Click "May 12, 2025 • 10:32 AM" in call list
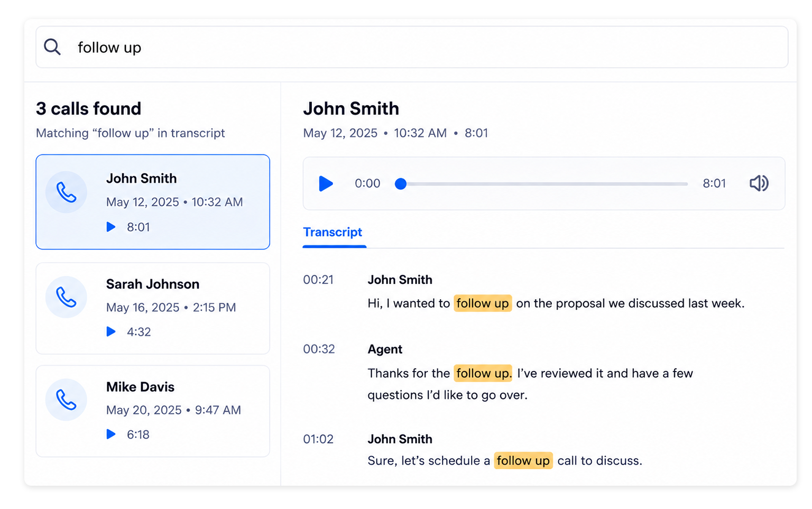Screen dimensions: 812x509 click(174, 202)
